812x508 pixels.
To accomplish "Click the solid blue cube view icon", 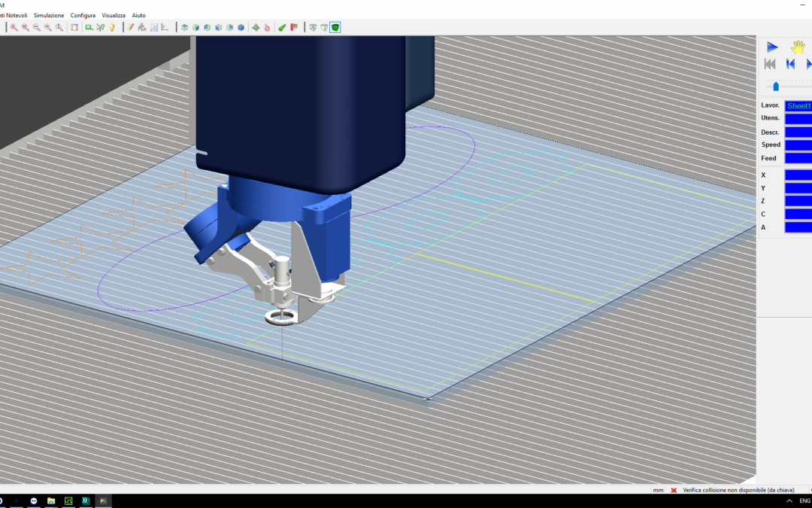I will 241,27.
